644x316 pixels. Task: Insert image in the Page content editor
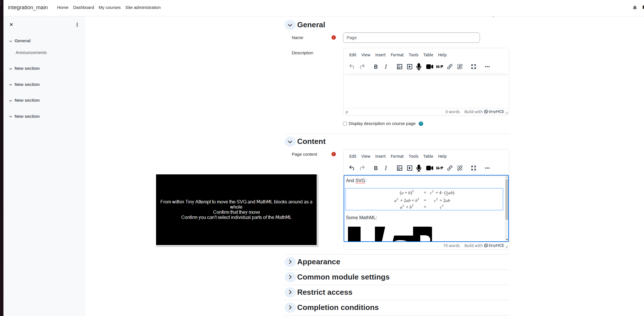tap(400, 168)
